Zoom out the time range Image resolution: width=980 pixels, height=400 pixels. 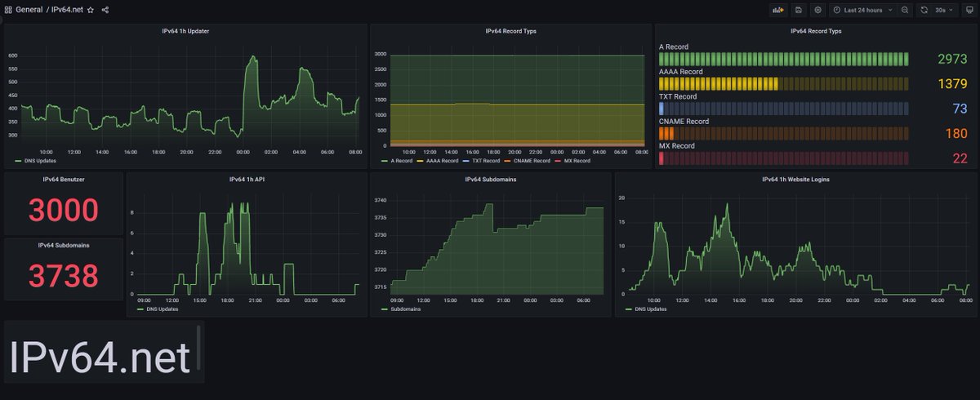pos(905,10)
